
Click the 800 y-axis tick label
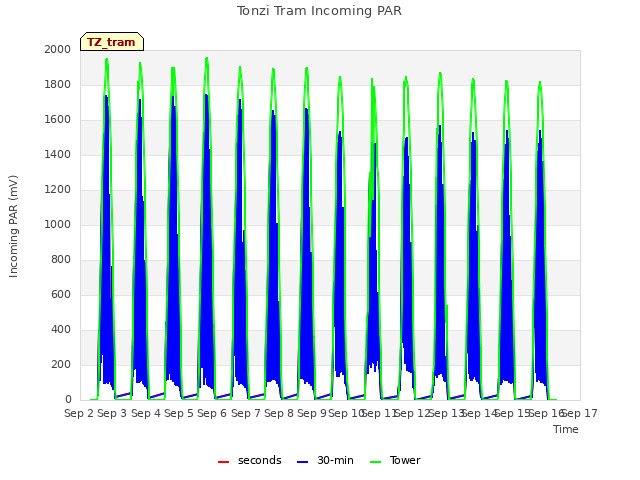click(x=61, y=260)
